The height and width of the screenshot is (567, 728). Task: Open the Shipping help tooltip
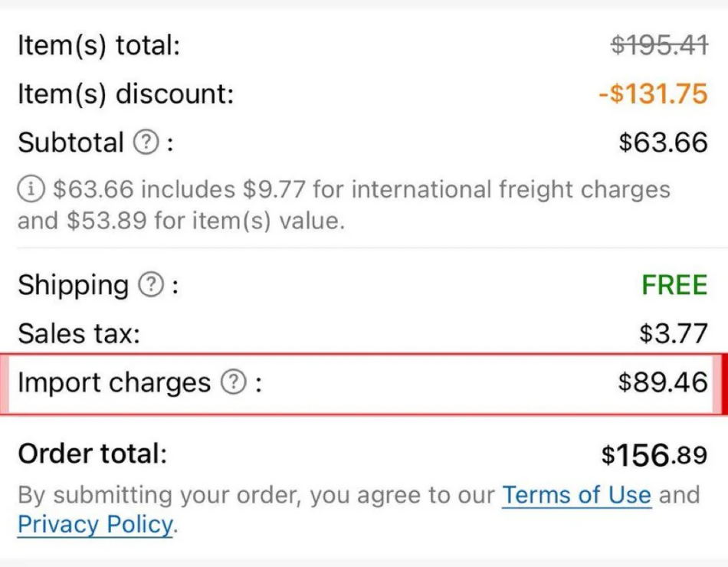point(152,284)
